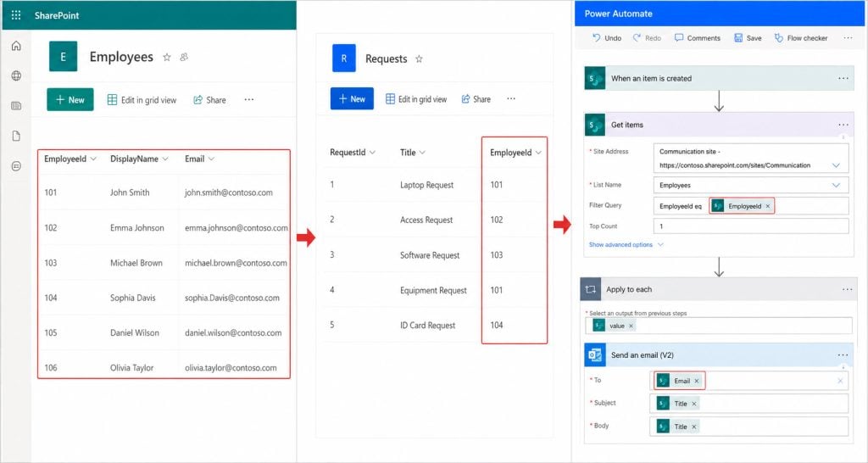Save the flow in Power Automate
Viewport: 868px width, 463px height.
(x=748, y=38)
